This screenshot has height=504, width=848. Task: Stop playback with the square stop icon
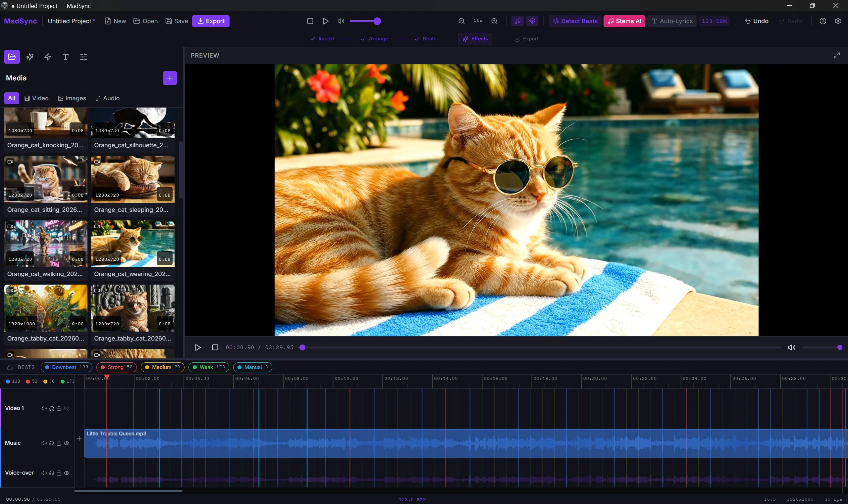310,21
